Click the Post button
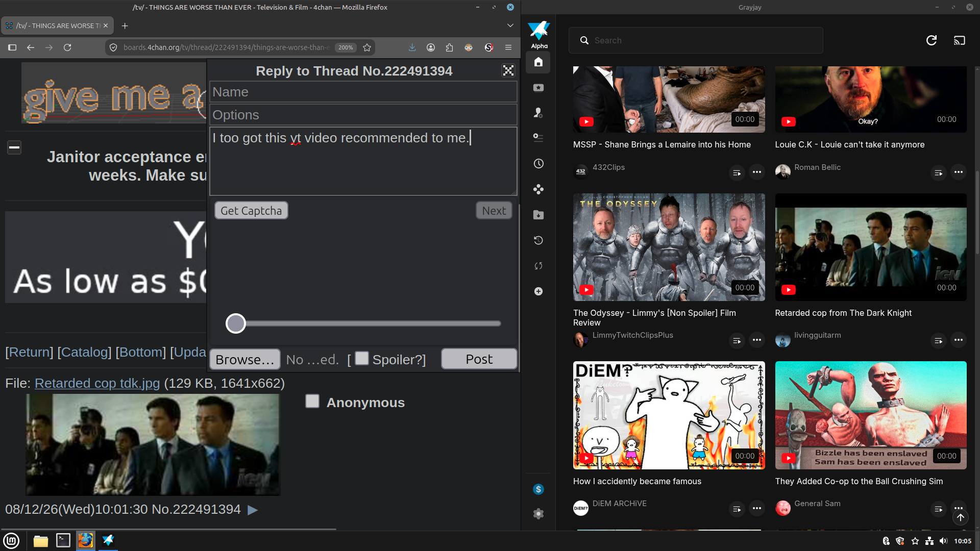Screen dimensions: 980x551 479,359
